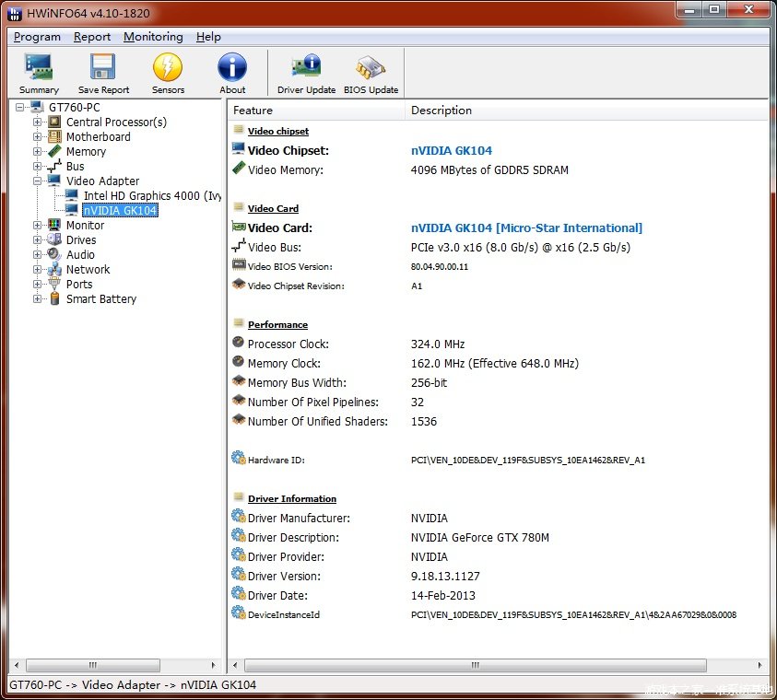Open the Report menu
The height and width of the screenshot is (700, 777).
tap(92, 37)
